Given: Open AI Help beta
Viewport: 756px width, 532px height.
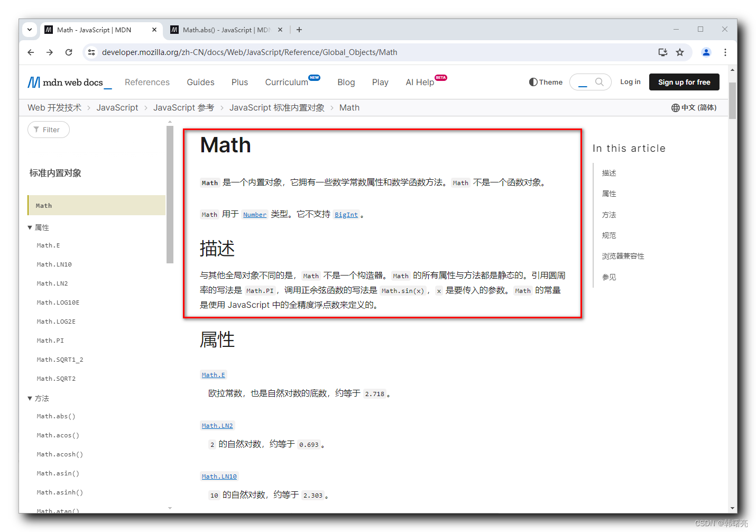Looking at the screenshot, I should point(420,82).
